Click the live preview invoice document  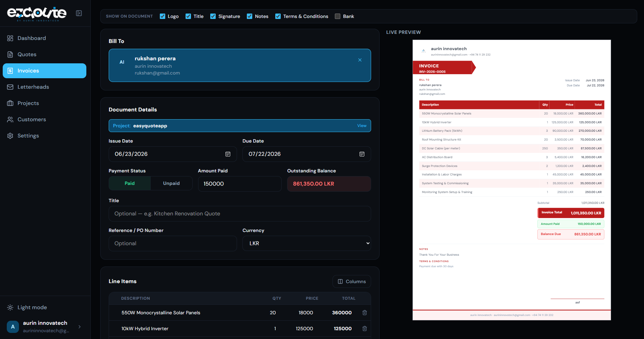pos(512,180)
